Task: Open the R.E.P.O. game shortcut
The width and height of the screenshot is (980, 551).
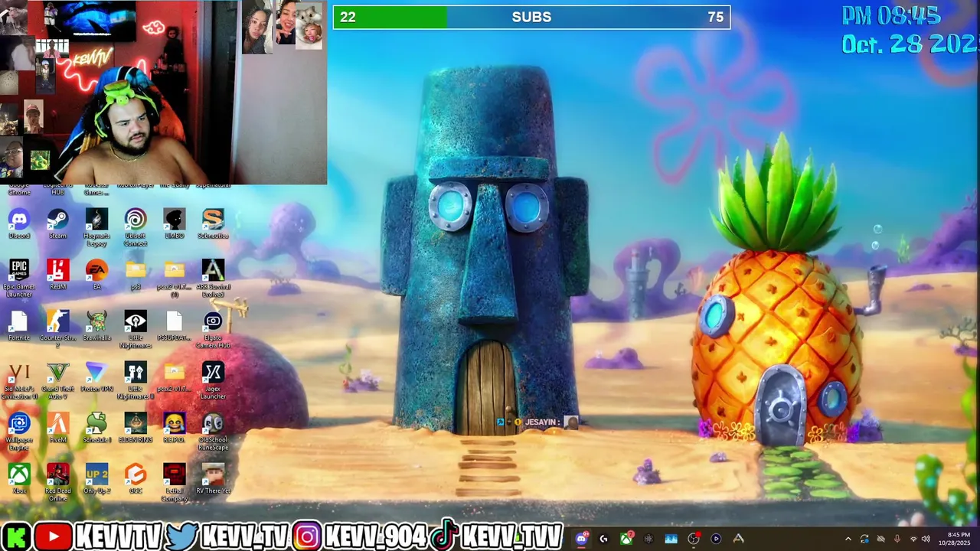Action: click(174, 429)
